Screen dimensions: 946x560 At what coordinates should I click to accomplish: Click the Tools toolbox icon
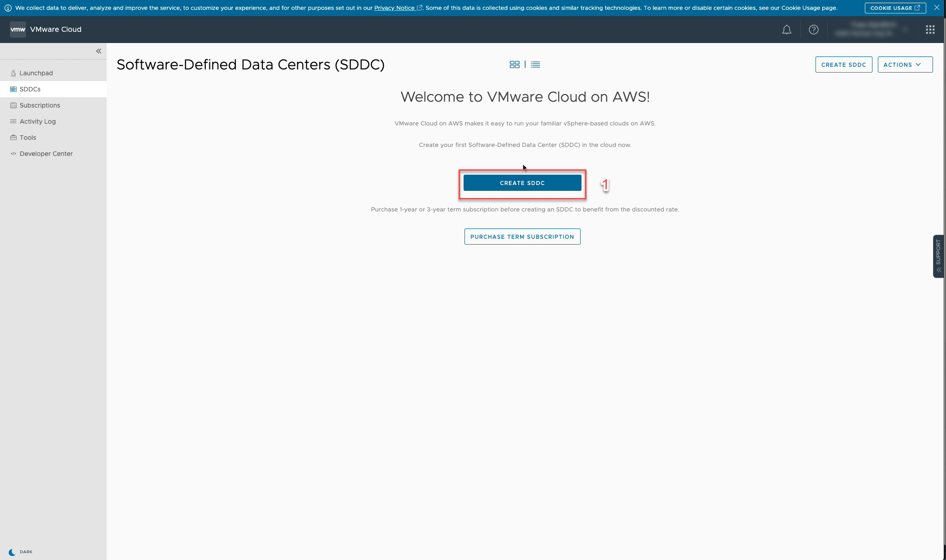pos(13,138)
